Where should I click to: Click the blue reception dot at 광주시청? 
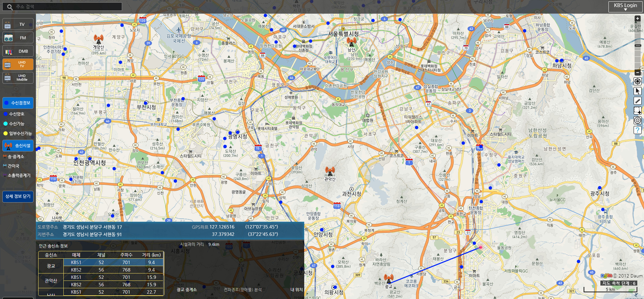(600, 188)
